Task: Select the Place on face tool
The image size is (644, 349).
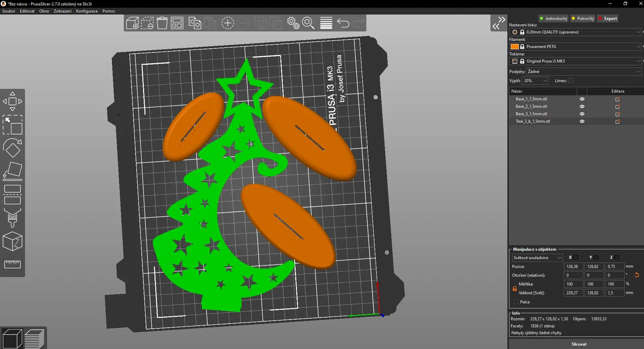Action: 12,171
